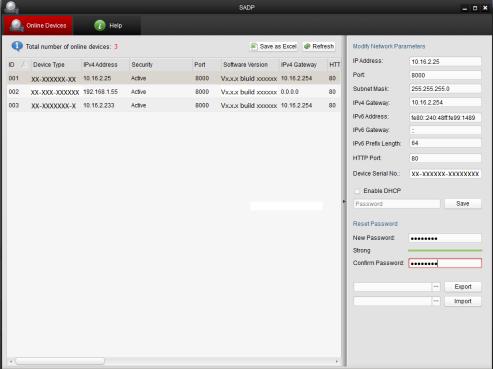Click the browse button next to Export
Image resolution: width=493 pixels, height=369 pixels.
tap(436, 287)
